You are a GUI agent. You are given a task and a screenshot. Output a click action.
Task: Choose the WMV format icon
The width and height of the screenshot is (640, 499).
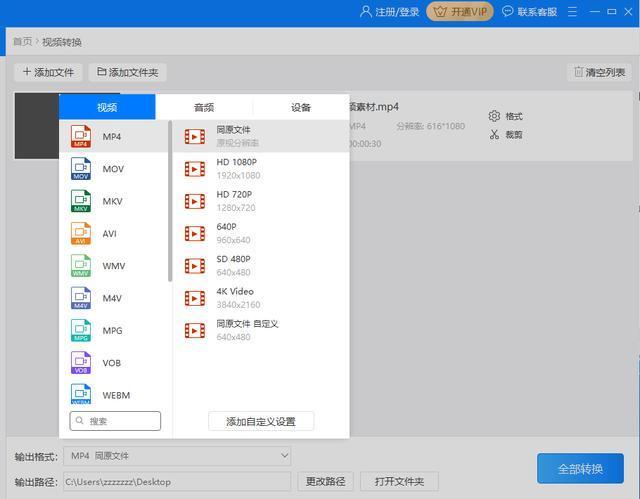[x=81, y=266]
